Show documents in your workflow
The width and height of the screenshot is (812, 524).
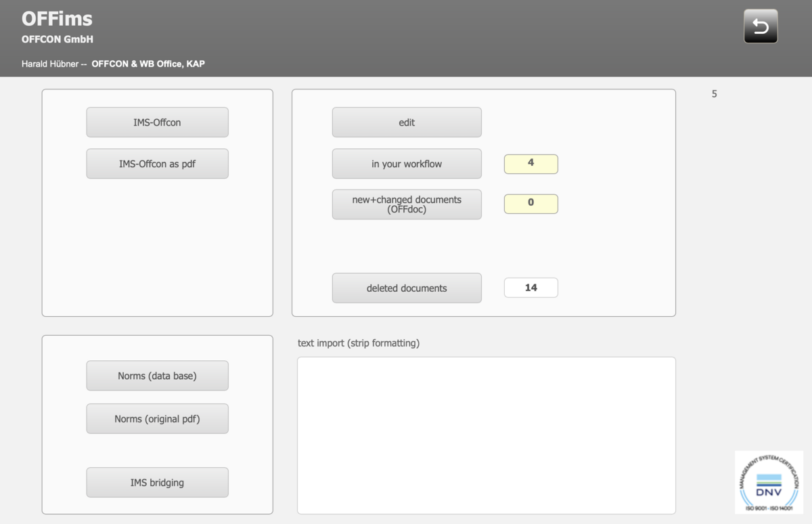407,164
